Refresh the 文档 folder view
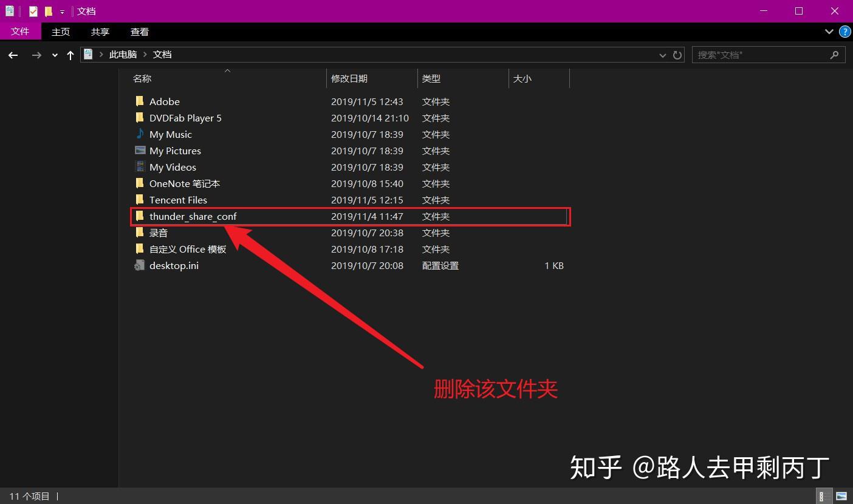This screenshot has width=853, height=504. coord(677,55)
